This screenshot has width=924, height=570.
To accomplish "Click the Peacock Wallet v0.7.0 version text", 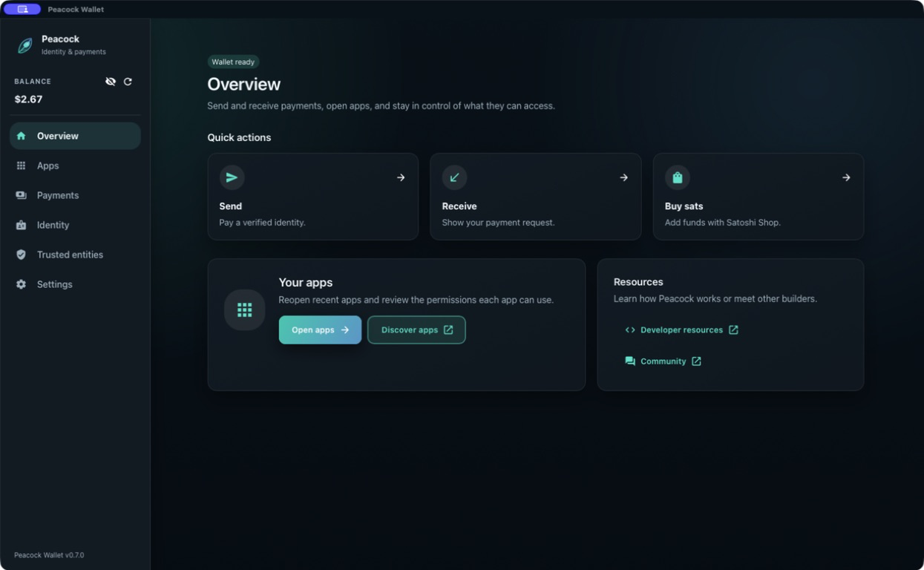I will click(49, 555).
